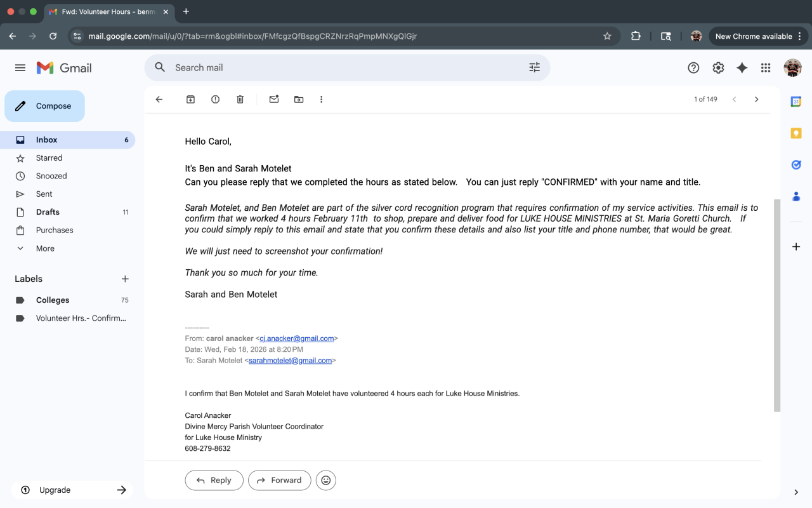Report this email as spam

[215, 100]
